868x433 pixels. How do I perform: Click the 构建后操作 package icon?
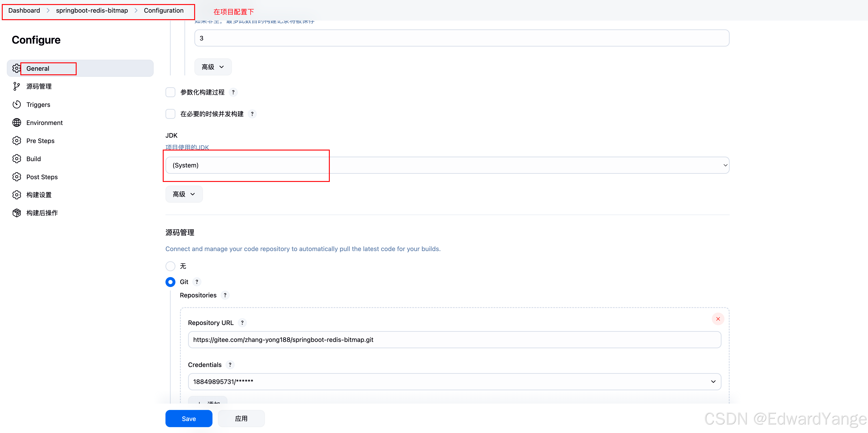coord(17,213)
